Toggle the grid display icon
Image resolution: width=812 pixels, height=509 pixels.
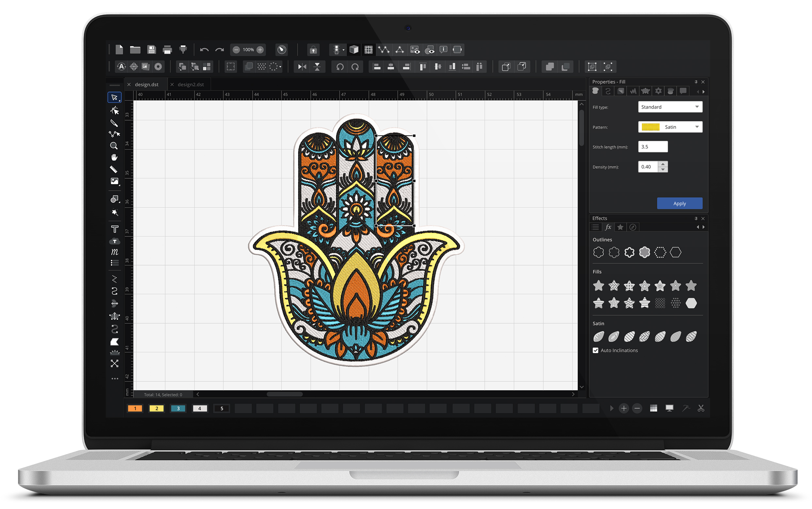click(368, 50)
